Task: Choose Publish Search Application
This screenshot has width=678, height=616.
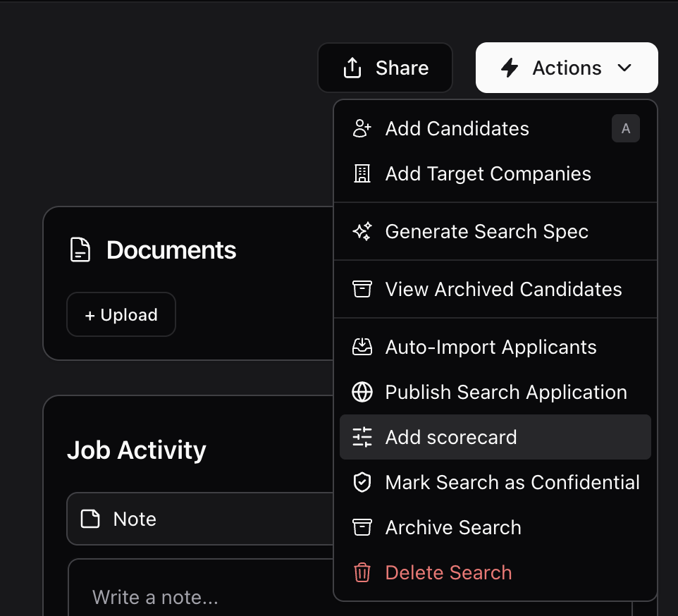Action: pyautogui.click(x=495, y=392)
